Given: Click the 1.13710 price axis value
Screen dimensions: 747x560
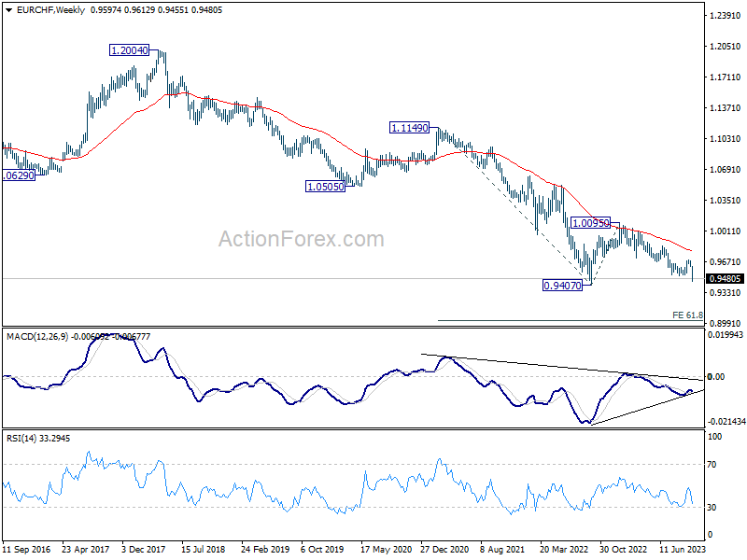Looking at the screenshot, I should click(x=726, y=108).
